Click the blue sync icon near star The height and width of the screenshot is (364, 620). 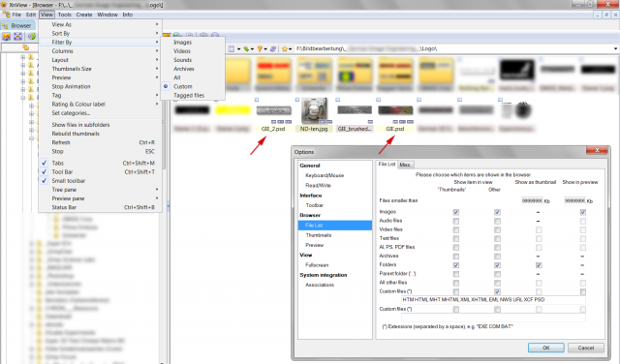(x=273, y=49)
